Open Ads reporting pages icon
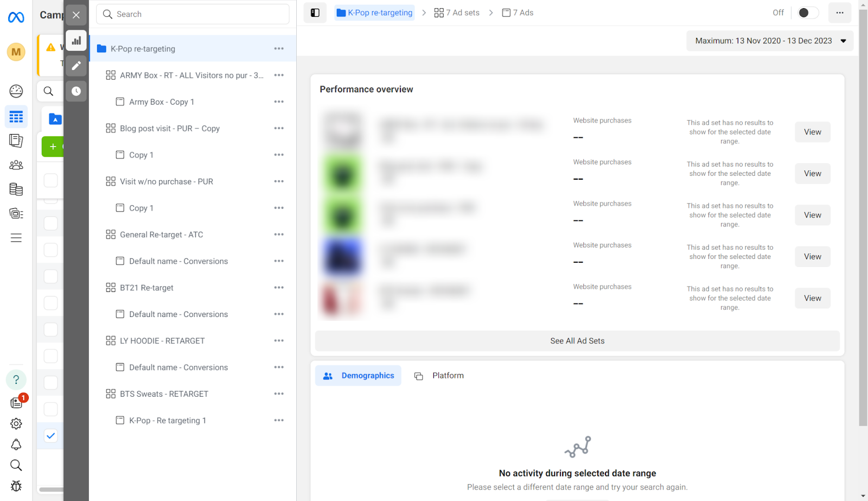The height and width of the screenshot is (501, 868). 16,141
